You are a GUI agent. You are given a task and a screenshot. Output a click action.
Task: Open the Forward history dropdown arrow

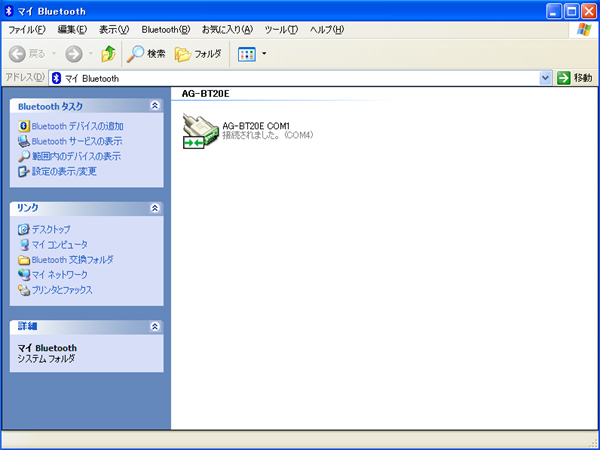[x=91, y=54]
